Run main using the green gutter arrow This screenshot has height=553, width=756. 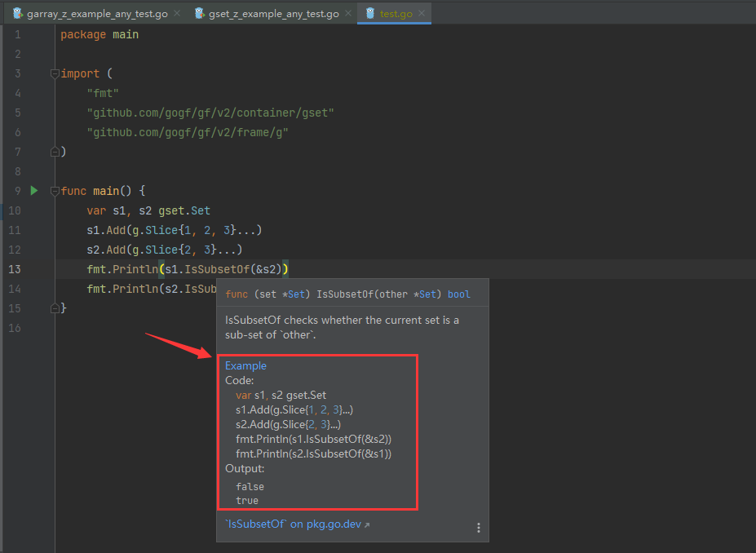[33, 191]
